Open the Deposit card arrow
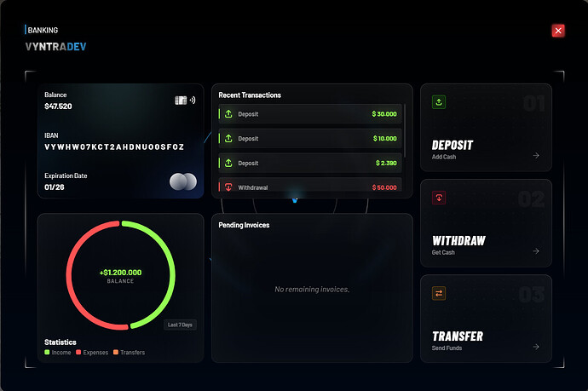588x391 pixels. pos(536,155)
